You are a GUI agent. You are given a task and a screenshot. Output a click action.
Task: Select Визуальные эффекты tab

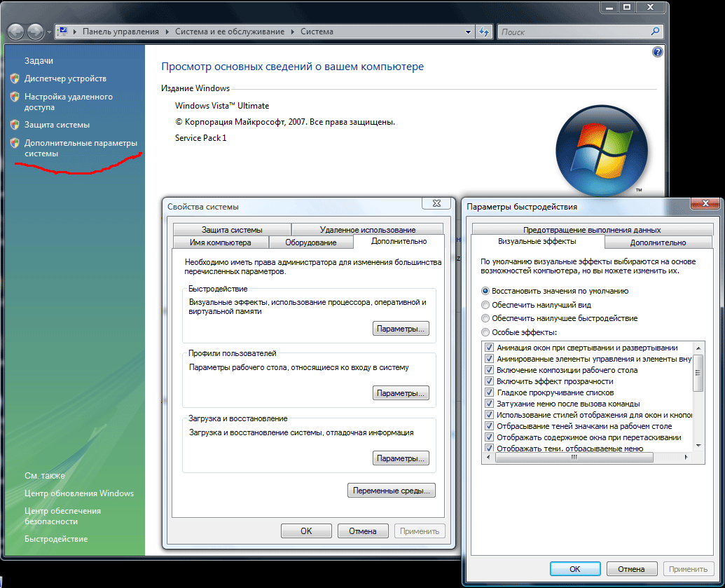537,242
